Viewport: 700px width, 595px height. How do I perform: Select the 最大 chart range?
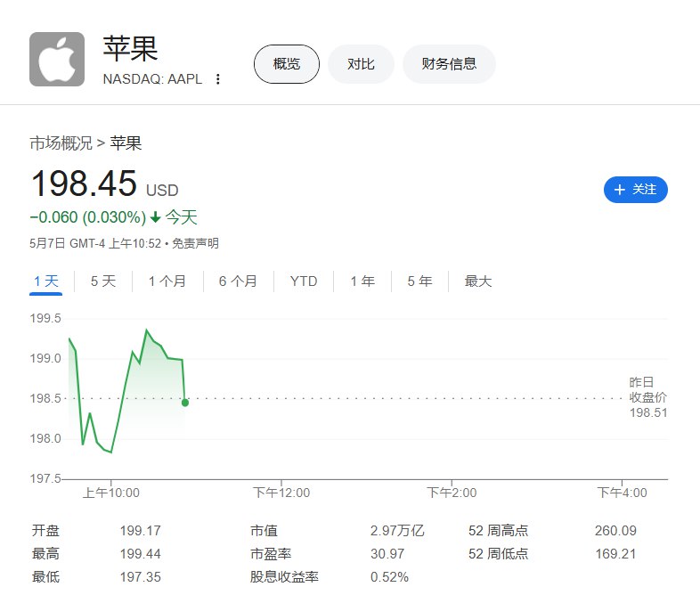pos(478,281)
